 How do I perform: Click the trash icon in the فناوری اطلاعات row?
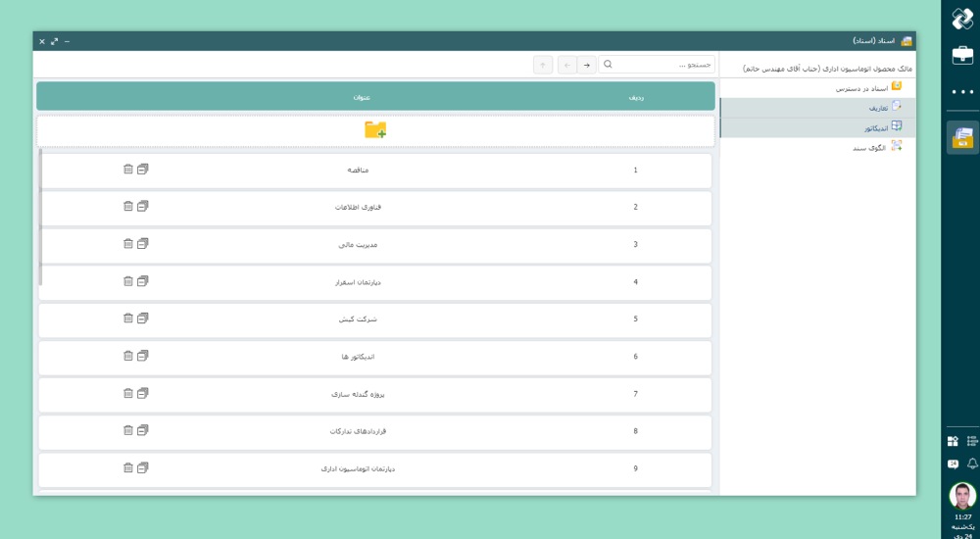click(x=128, y=206)
